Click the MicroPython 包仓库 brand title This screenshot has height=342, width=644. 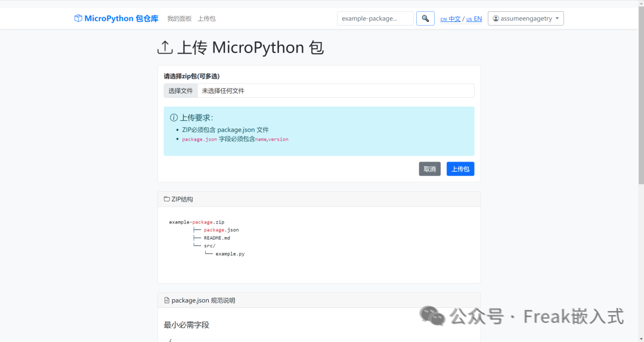coord(122,18)
